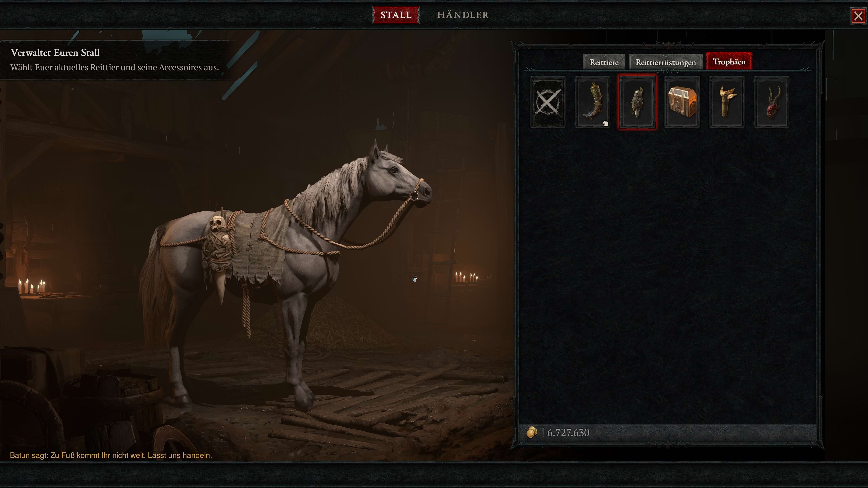Select the ornate drinking horn trophy
The width and height of the screenshot is (868, 488).
tap(592, 102)
